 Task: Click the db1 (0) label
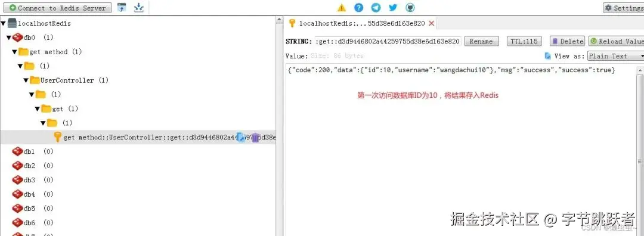[x=39, y=151]
